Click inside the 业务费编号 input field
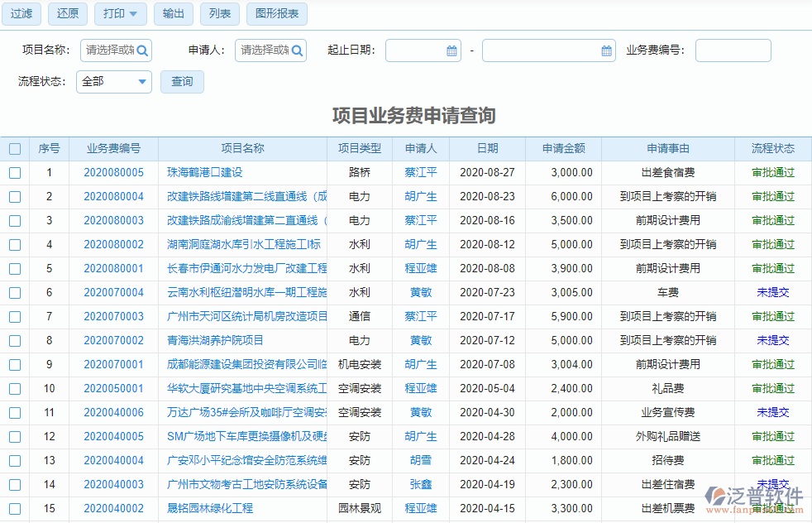This screenshot has width=812, height=523. coord(732,50)
